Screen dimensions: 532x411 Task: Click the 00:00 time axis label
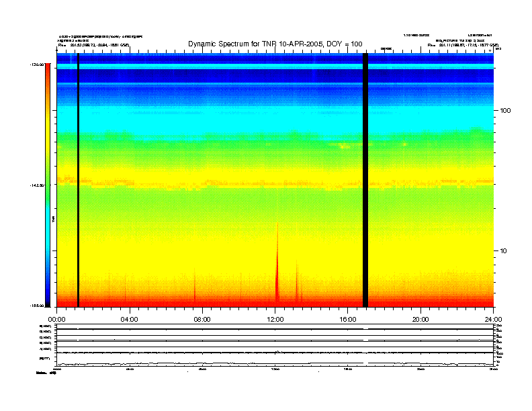pyautogui.click(x=56, y=320)
